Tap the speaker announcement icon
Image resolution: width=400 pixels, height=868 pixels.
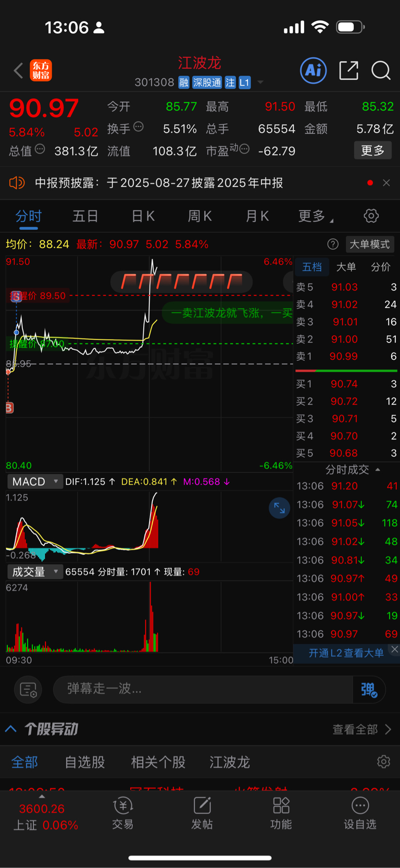tap(17, 183)
